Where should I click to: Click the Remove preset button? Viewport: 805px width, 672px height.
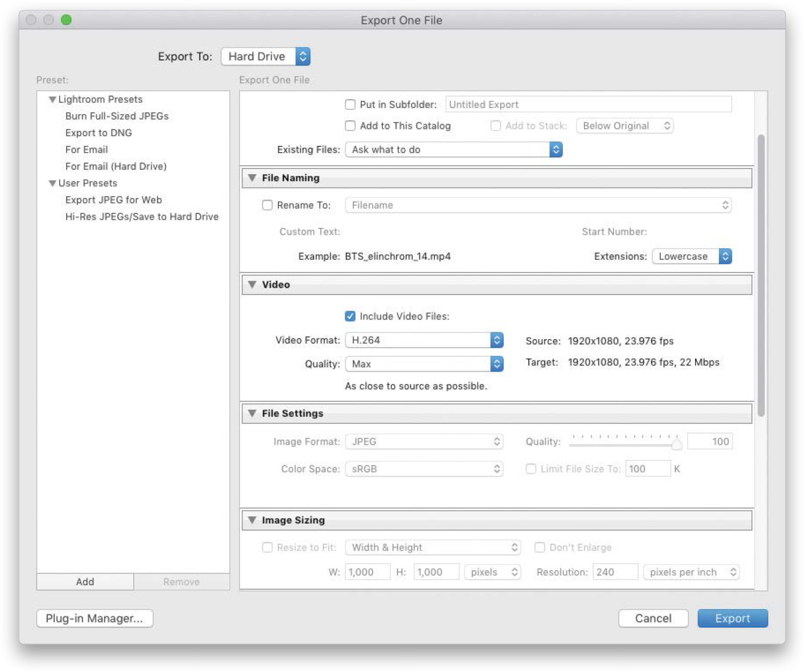181,582
